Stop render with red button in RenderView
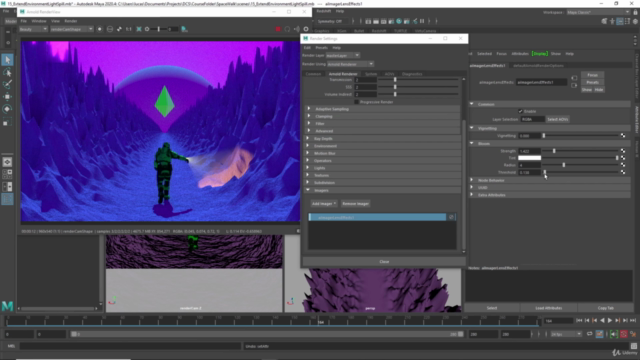The image size is (640, 360). [278, 29]
